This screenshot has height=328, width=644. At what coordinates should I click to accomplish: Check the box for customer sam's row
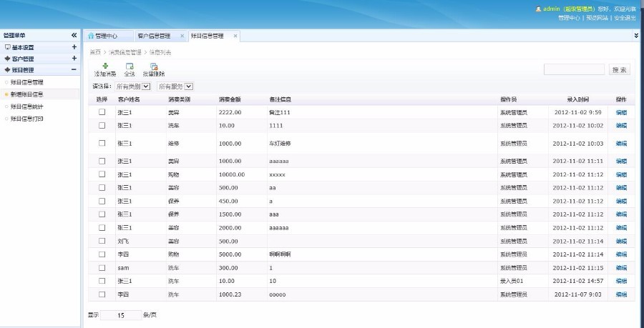click(102, 267)
